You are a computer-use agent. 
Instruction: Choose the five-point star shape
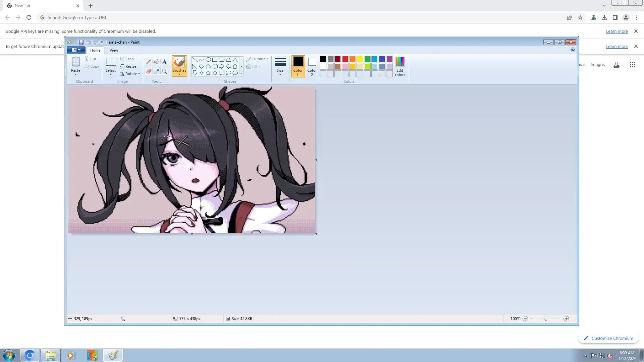(x=208, y=73)
